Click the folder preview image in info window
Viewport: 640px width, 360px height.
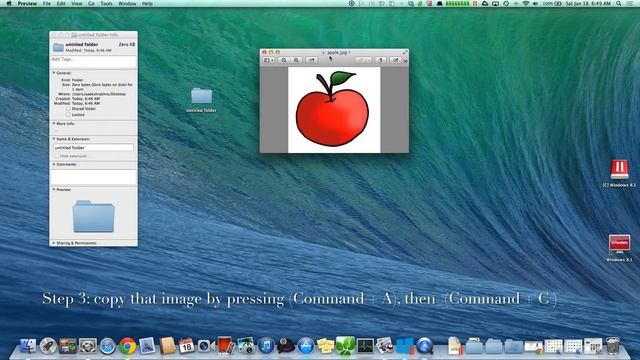pos(93,216)
